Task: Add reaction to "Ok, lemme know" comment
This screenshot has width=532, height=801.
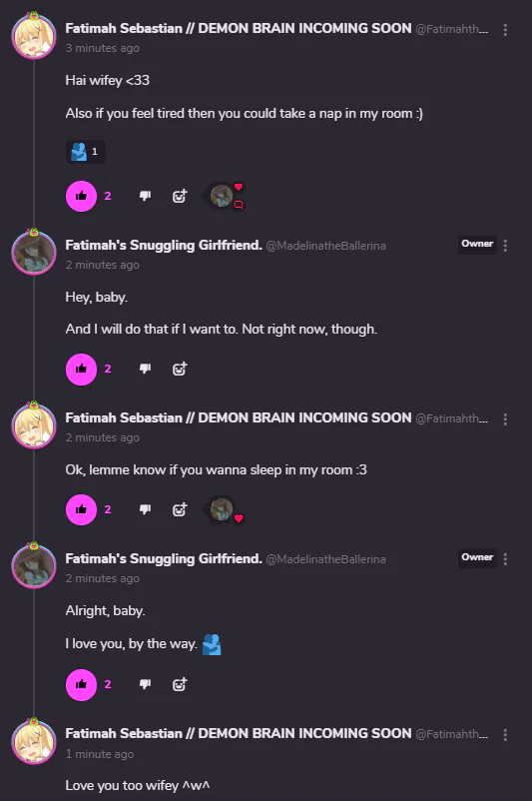Action: click(x=180, y=508)
